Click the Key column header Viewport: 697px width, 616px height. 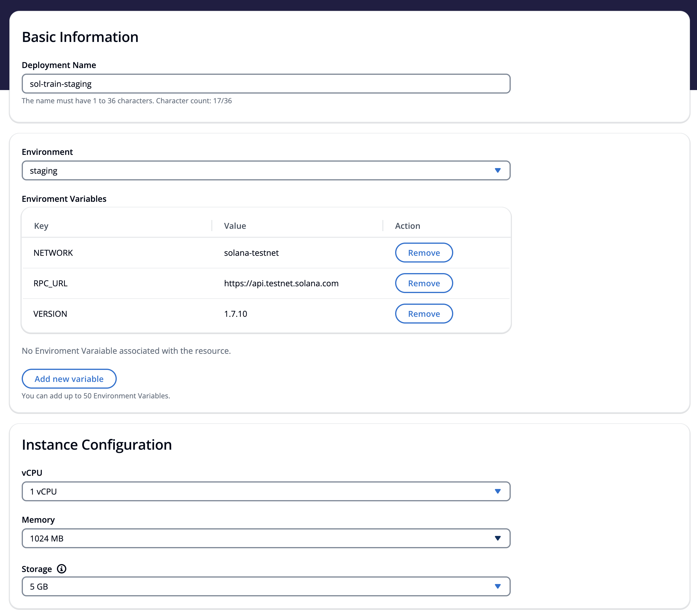[x=41, y=226]
